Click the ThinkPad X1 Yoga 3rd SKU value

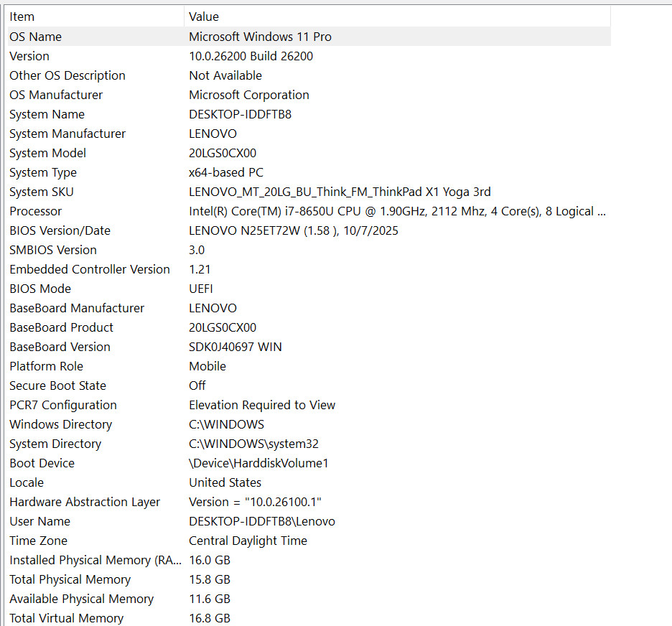tap(340, 192)
